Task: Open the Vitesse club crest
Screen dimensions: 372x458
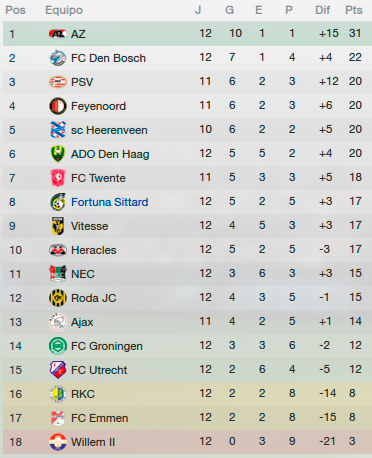Action: click(x=58, y=226)
